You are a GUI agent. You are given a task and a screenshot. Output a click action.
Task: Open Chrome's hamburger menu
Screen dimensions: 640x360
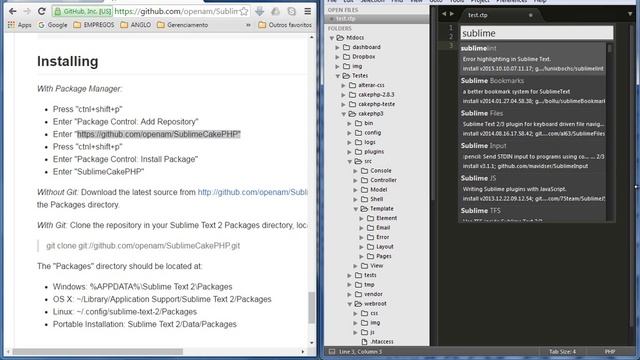[x=307, y=11]
